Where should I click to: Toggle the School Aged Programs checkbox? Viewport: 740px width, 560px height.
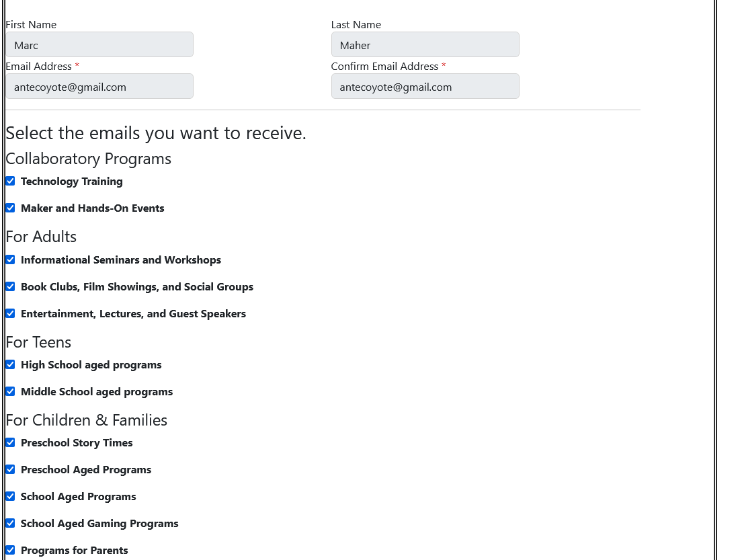[10, 496]
